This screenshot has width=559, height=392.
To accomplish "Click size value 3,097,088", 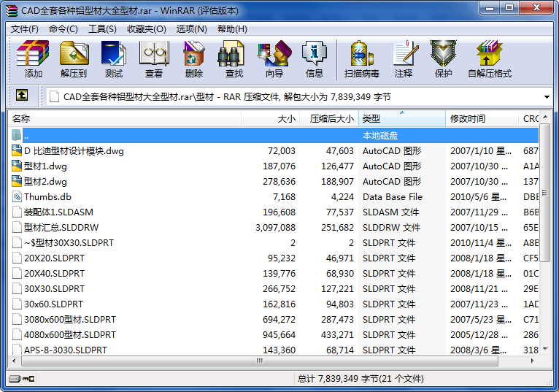I will (276, 228).
